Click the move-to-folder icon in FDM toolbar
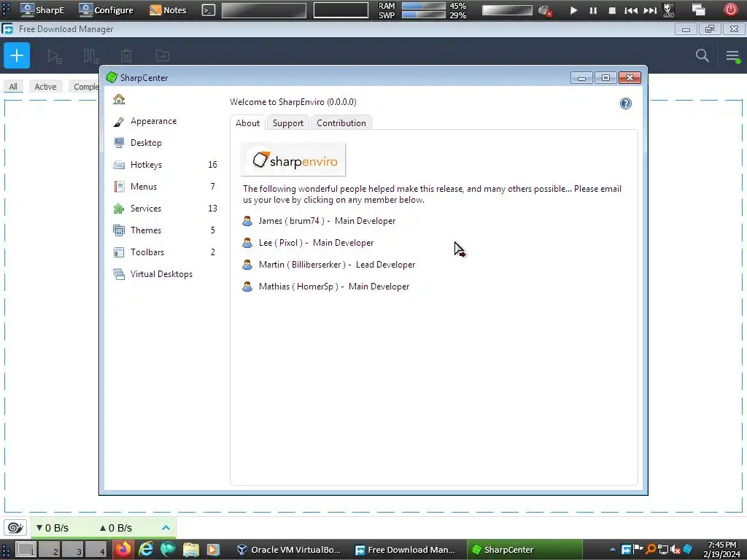The width and height of the screenshot is (747, 560). coord(163,55)
